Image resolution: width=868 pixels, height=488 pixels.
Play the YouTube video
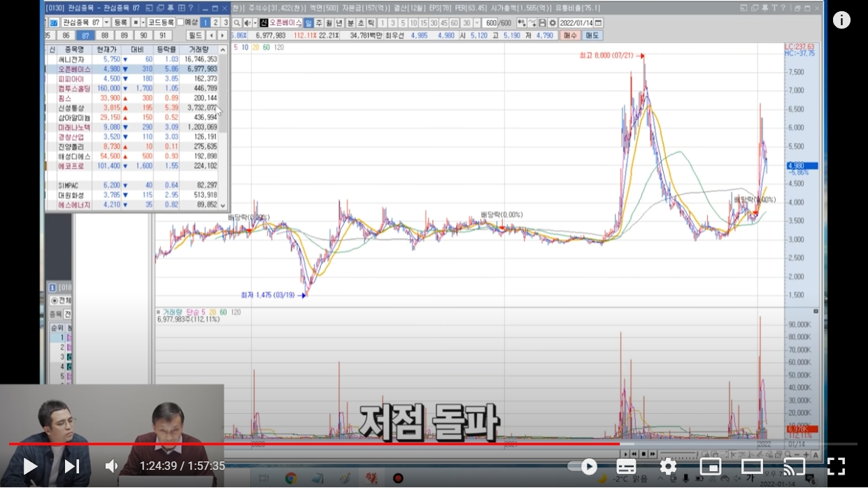pos(30,466)
